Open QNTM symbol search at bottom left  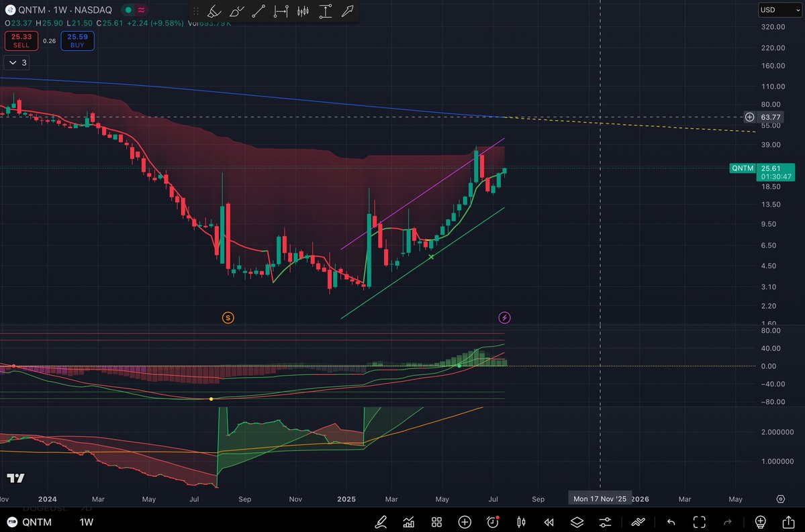tap(30, 522)
